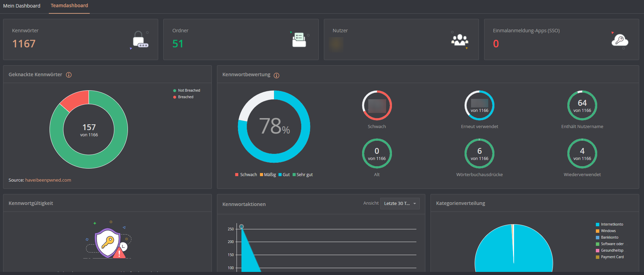Click the 64 Enthält Nutzername ring
The height and width of the screenshot is (275, 644).
click(x=582, y=105)
